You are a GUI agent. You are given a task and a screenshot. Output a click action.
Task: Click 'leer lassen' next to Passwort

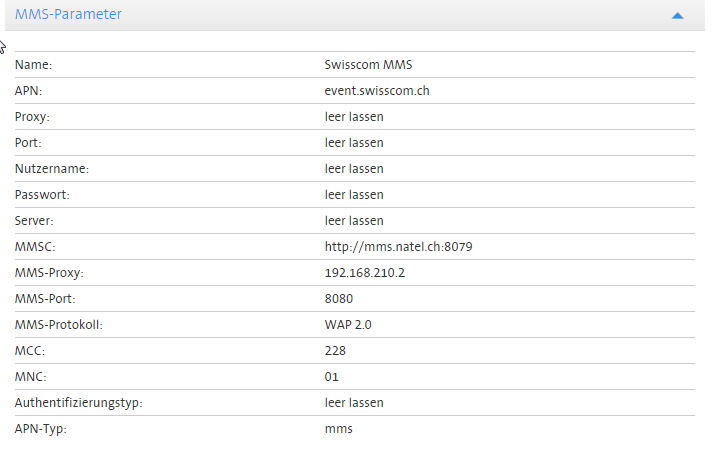(x=354, y=195)
